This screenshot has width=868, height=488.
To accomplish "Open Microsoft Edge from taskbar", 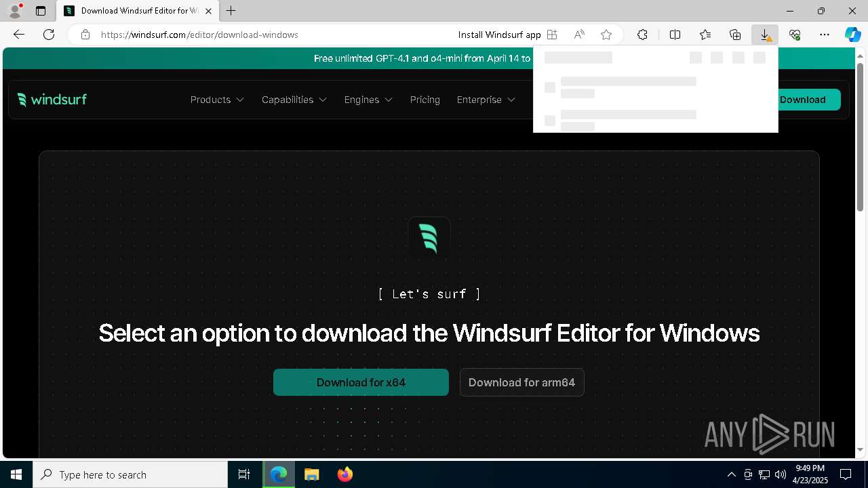I will [x=279, y=474].
